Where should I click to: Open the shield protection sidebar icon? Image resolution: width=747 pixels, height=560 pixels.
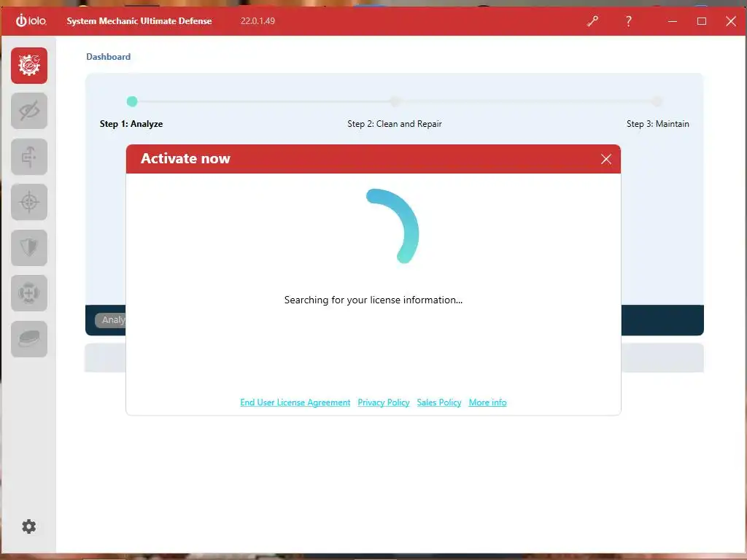point(29,248)
